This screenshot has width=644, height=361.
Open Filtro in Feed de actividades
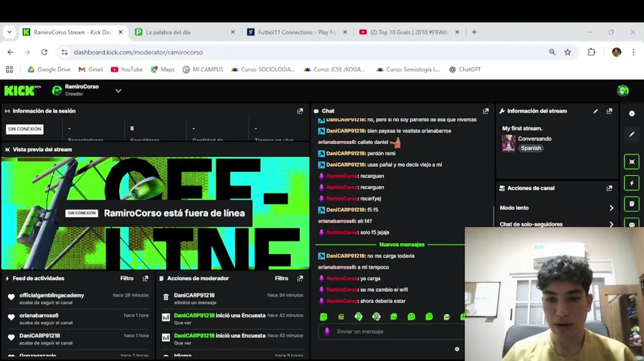[x=127, y=278]
